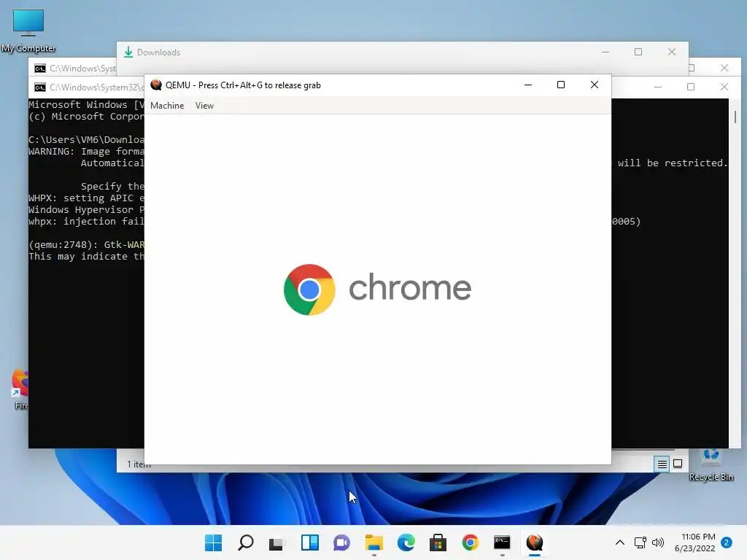Open File Explorer from taskbar
The width and height of the screenshot is (747, 560).
click(x=374, y=542)
